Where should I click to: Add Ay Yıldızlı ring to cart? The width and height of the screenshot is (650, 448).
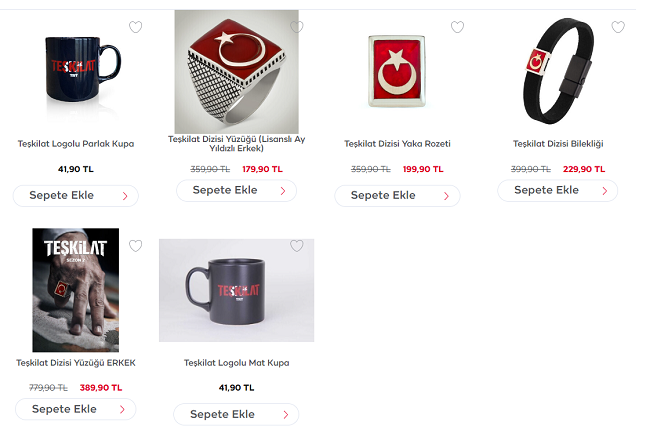[x=236, y=191]
